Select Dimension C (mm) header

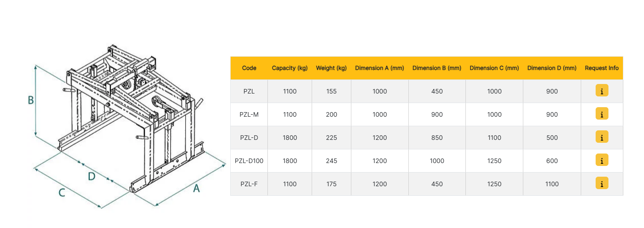(x=494, y=68)
